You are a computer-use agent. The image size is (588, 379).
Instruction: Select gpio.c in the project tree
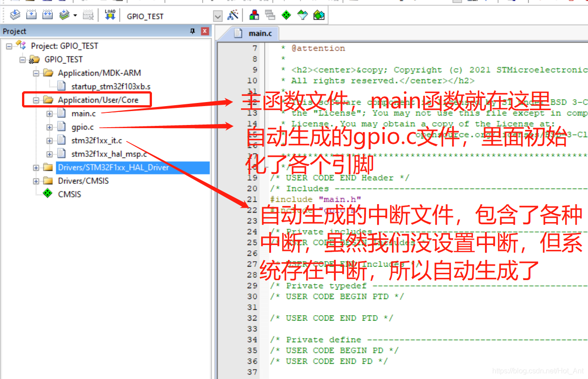pos(82,127)
